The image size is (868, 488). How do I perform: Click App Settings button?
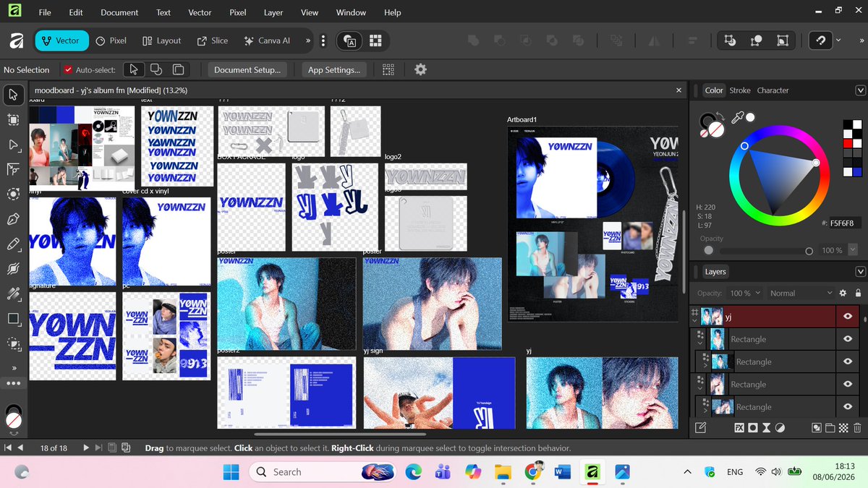333,70
